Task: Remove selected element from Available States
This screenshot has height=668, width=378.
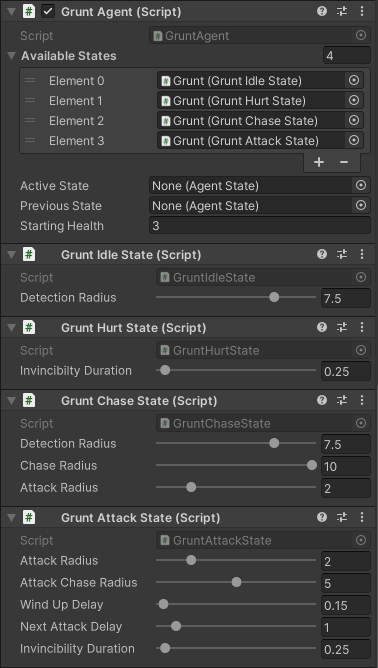Action: coord(344,162)
